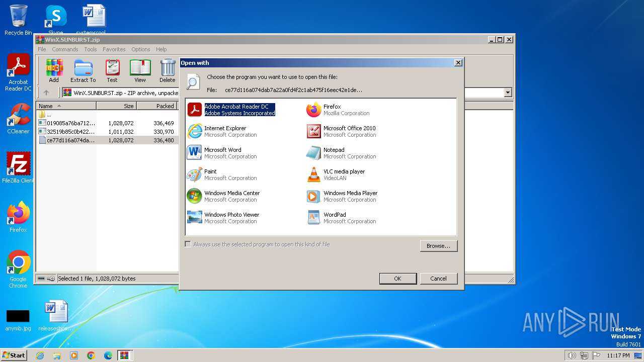Click WinRAR taskbar button

point(125,355)
